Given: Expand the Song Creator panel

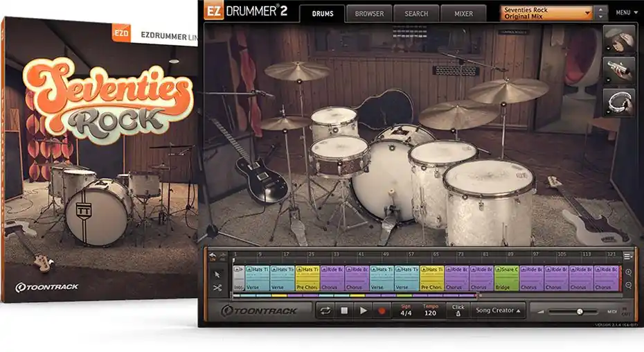Looking at the screenshot, I should pyautogui.click(x=498, y=310).
